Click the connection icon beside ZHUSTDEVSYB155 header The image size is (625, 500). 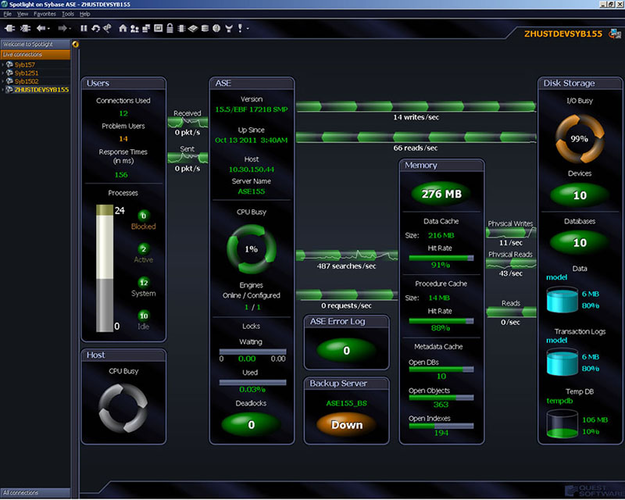[x=615, y=34]
